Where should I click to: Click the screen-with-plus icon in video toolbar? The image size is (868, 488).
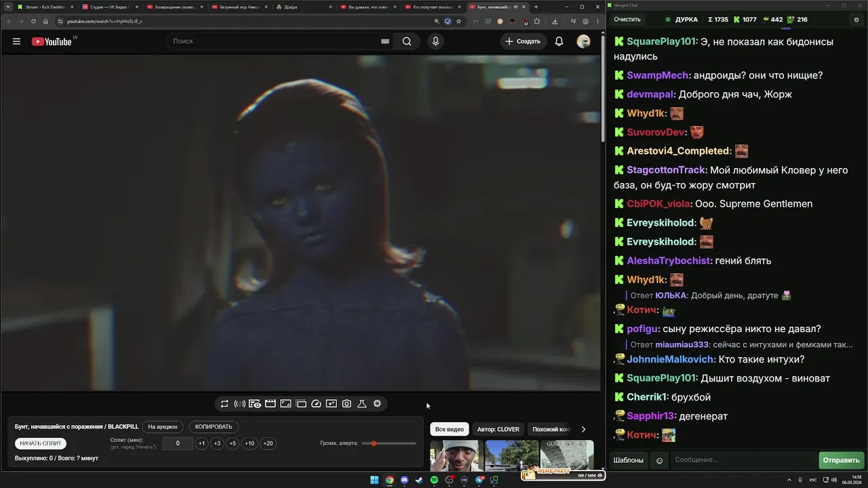click(331, 404)
